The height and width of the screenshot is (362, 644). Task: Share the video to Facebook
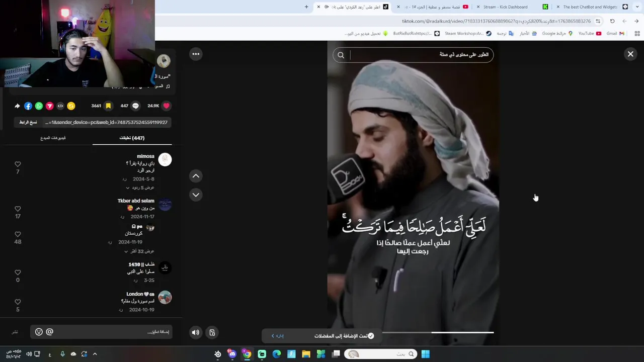tap(28, 106)
